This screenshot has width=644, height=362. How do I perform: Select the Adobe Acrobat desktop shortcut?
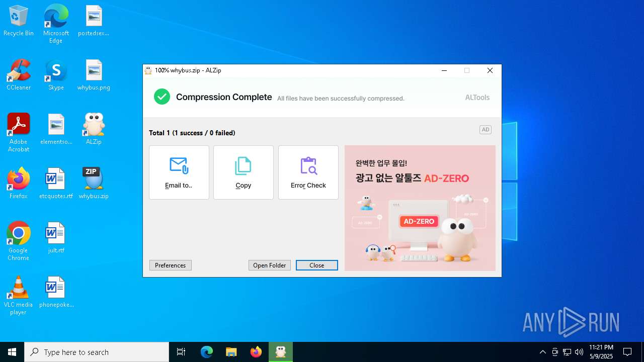[x=19, y=133]
